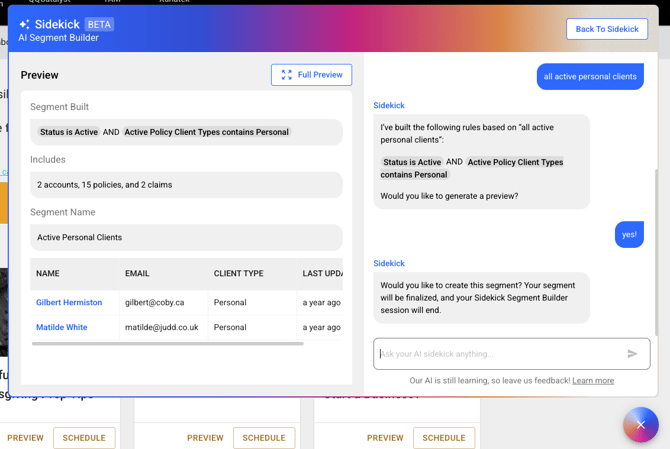670x449 pixels.
Task: Open Gilbert Hermiston's account link
Action: pyautogui.click(x=69, y=302)
